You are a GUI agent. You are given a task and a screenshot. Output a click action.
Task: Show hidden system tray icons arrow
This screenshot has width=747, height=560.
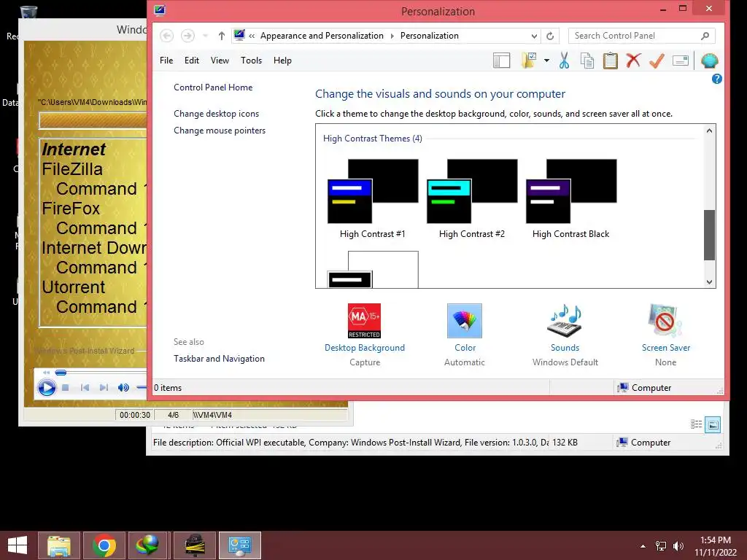pyautogui.click(x=643, y=546)
